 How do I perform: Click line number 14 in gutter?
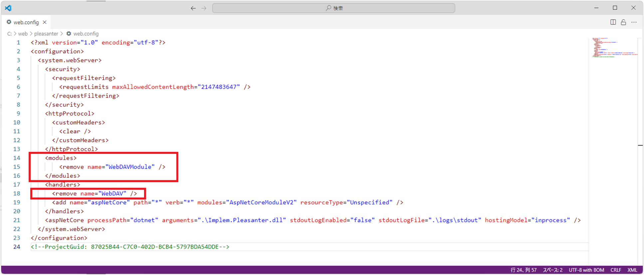(x=17, y=158)
